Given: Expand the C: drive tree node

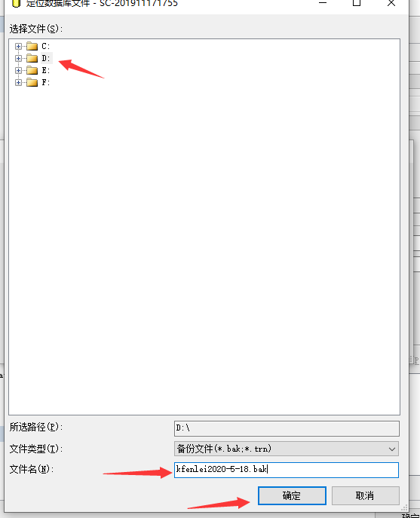Looking at the screenshot, I should tap(19, 46).
